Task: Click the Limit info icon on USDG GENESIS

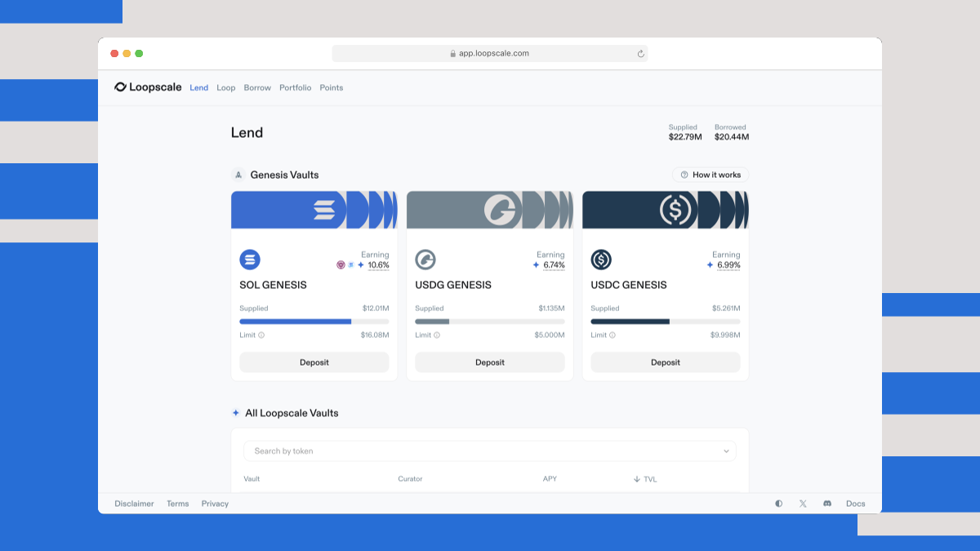Action: [x=437, y=335]
